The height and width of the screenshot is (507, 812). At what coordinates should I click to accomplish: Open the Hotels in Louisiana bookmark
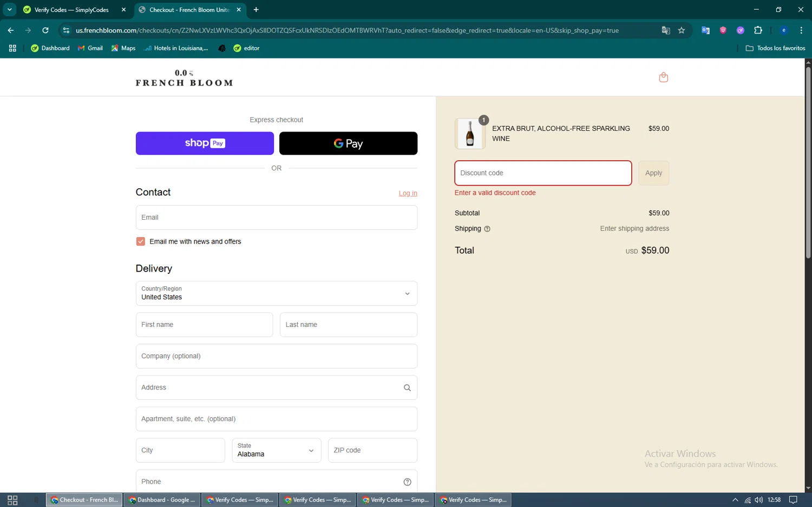tap(176, 48)
